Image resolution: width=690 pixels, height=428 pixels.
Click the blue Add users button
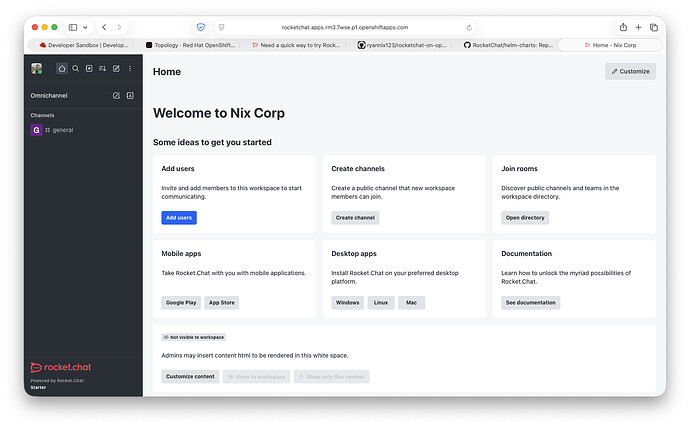[x=179, y=218]
